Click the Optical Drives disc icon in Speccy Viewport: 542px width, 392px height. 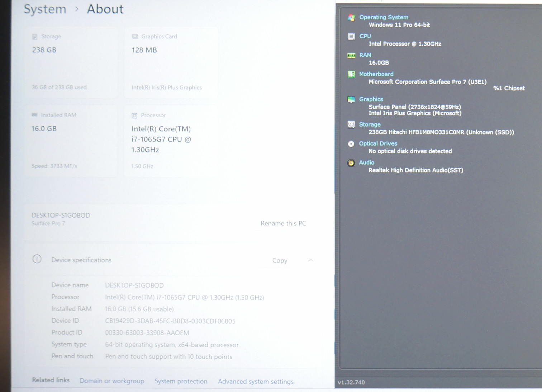click(351, 144)
